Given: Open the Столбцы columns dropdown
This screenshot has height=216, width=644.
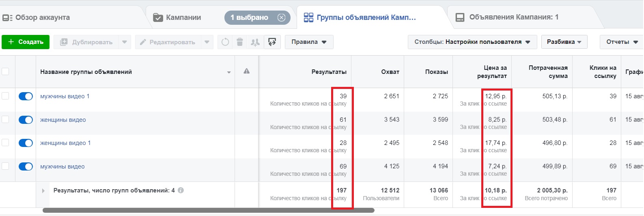Looking at the screenshot, I should pyautogui.click(x=472, y=42).
